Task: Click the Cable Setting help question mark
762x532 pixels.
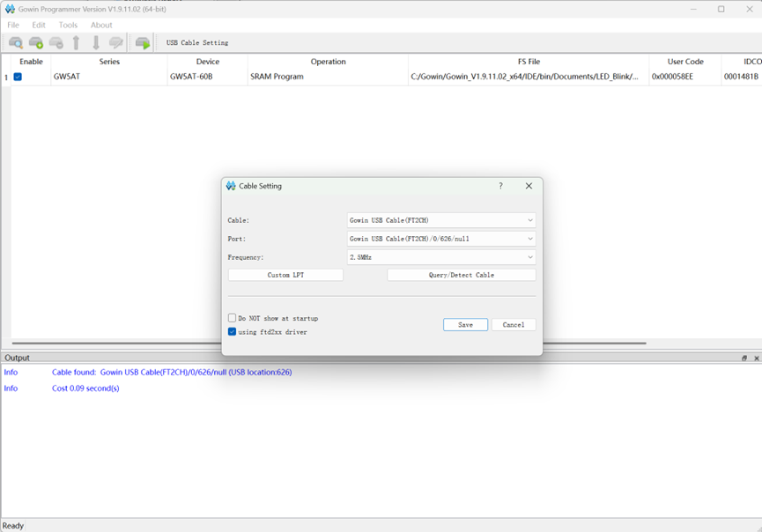Action: pos(500,186)
